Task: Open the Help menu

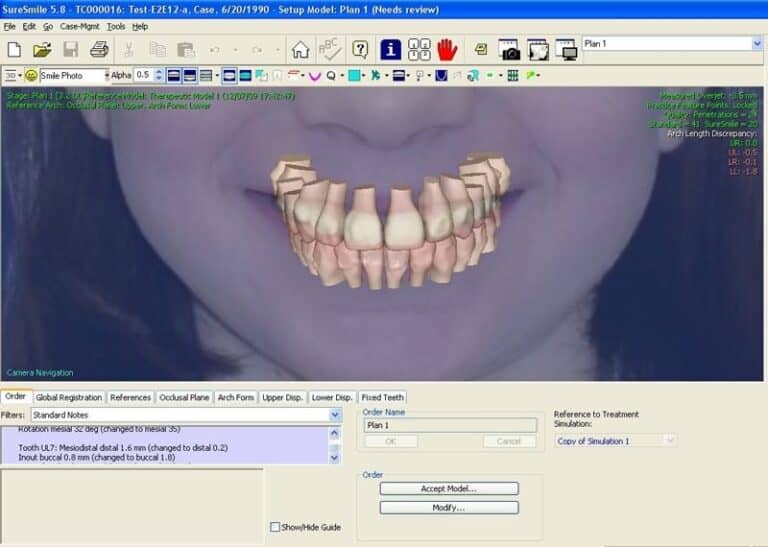Action: (x=140, y=26)
